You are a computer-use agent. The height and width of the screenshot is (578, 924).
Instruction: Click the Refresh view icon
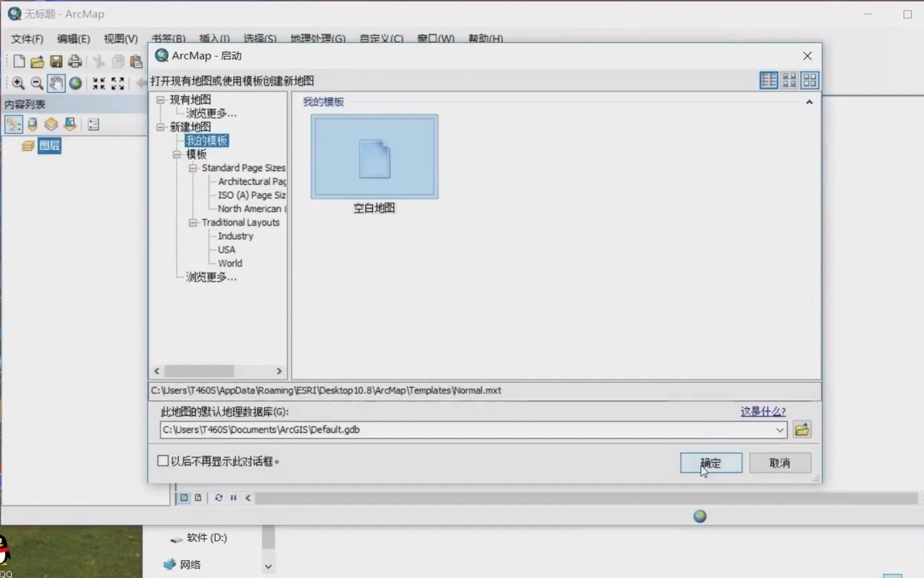click(219, 498)
